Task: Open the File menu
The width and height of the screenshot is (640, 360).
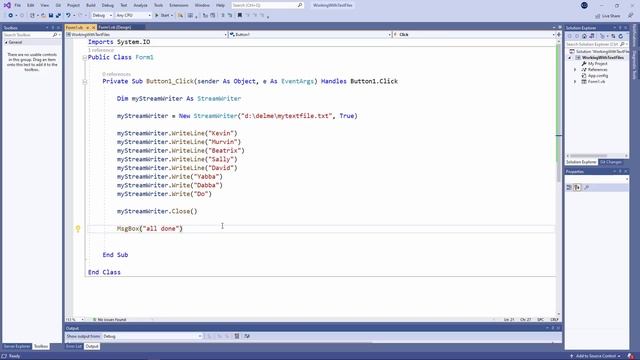Action: point(18,5)
